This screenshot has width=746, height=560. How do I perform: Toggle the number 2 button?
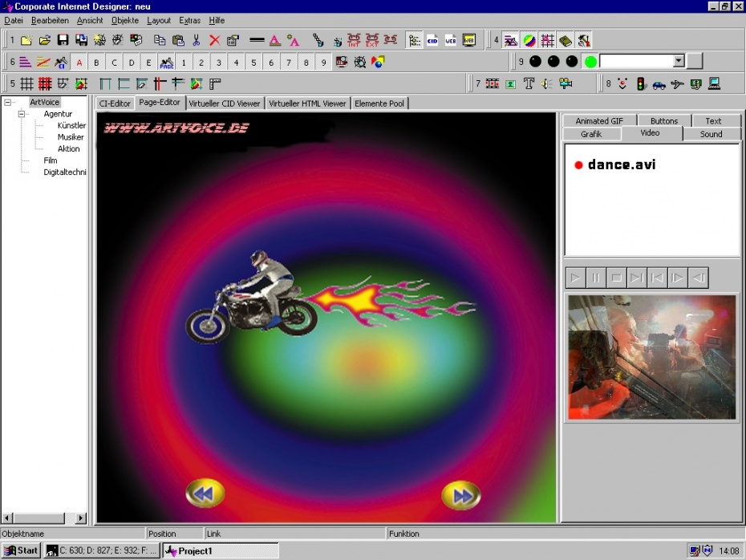pos(201,63)
